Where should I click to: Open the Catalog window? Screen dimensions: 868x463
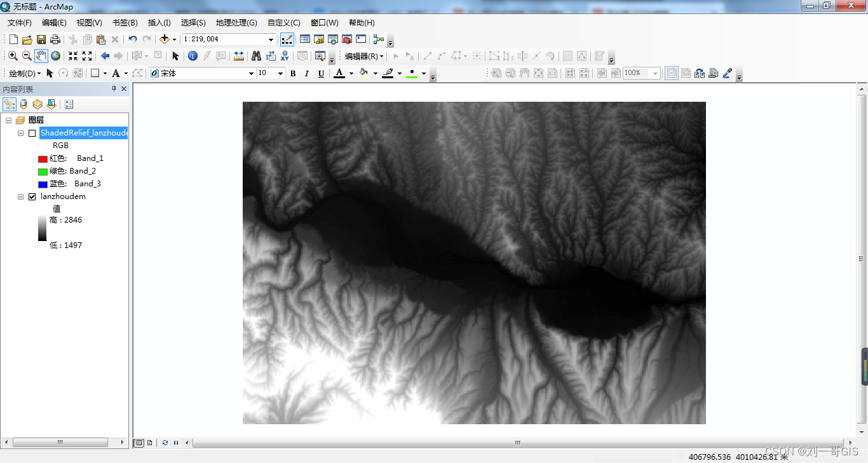tap(318, 39)
